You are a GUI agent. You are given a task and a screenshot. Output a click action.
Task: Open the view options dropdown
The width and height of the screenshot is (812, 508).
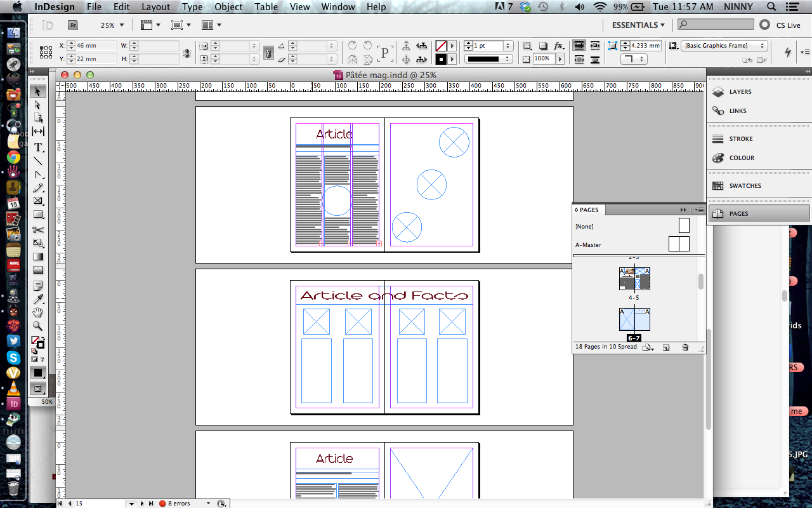[x=150, y=25]
